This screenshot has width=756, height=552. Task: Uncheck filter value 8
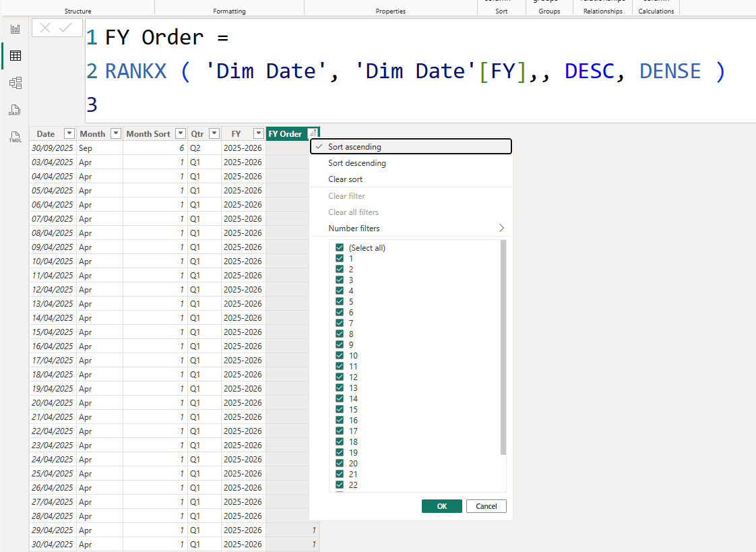(340, 334)
